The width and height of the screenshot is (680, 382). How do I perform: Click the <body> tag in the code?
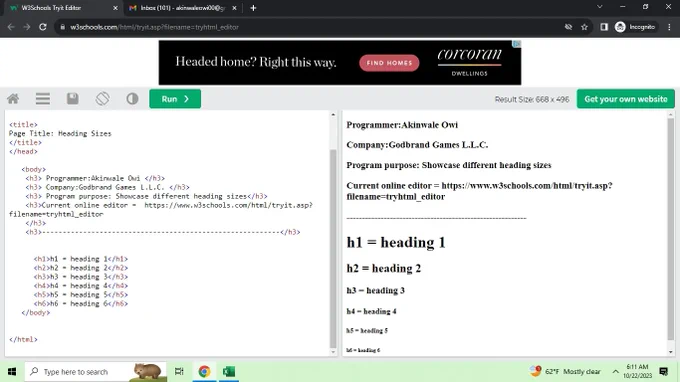[33, 169]
